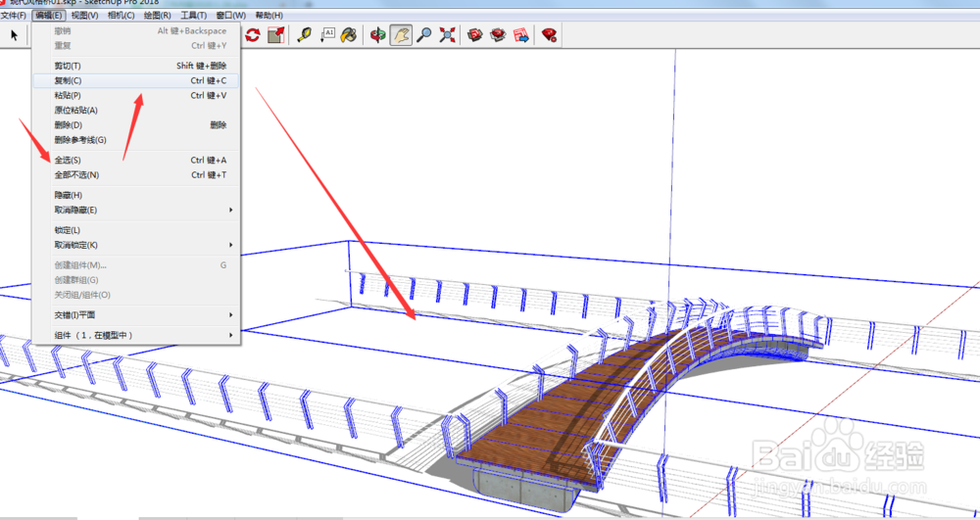Click the greyed 创建组件(M)... entry
This screenshot has height=520, width=980.
coord(136,265)
